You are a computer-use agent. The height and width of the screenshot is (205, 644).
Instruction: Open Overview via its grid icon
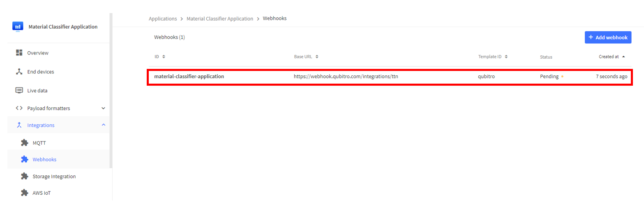click(19, 52)
